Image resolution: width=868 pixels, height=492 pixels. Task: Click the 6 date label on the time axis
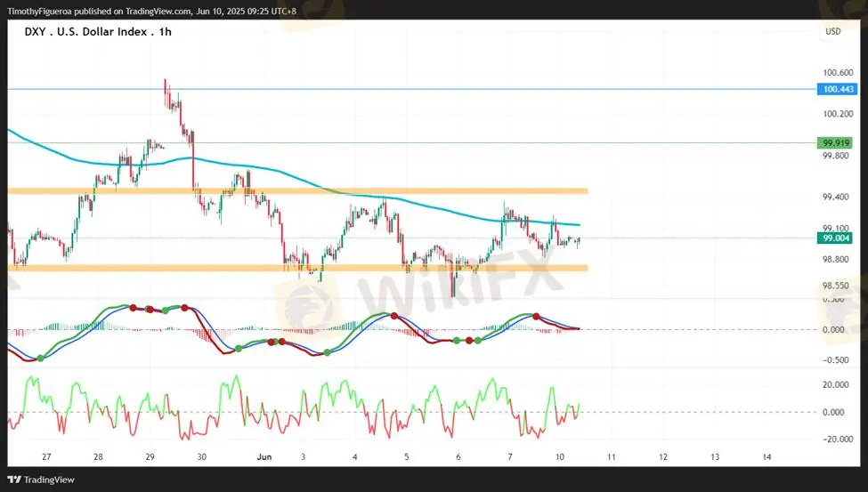pyautogui.click(x=458, y=457)
